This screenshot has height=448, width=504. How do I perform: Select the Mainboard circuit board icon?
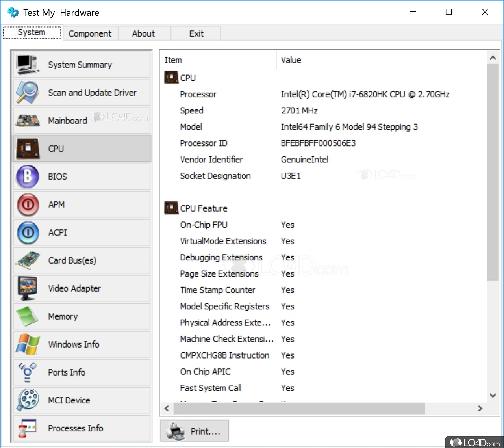28,121
